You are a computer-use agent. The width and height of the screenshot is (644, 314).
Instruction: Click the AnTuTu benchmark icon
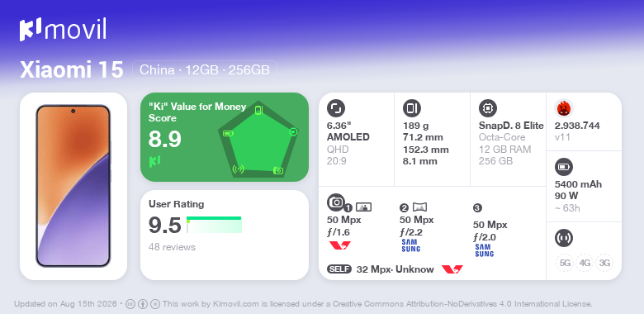[563, 108]
